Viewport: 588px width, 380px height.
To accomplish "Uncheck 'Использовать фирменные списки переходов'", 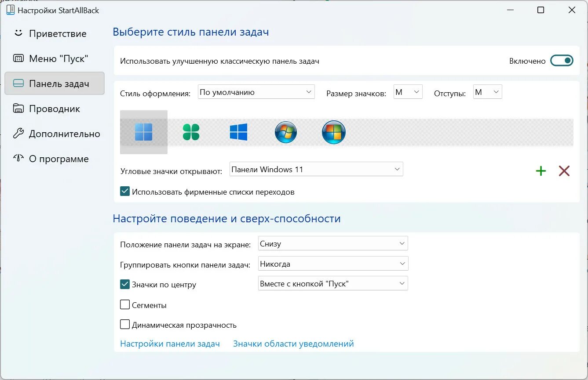I will [124, 191].
